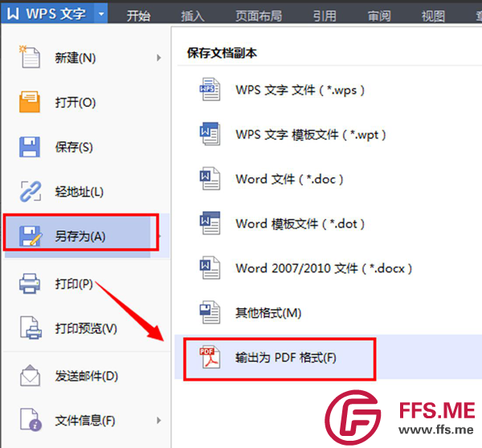
Task: Select 发送邮件(D) menu entry
Action: point(87,376)
